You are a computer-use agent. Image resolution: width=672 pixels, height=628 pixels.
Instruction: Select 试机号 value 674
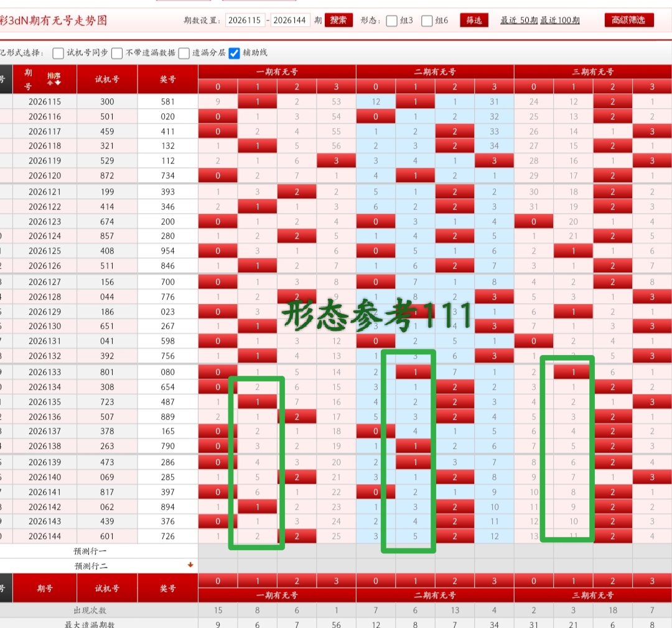[107, 221]
